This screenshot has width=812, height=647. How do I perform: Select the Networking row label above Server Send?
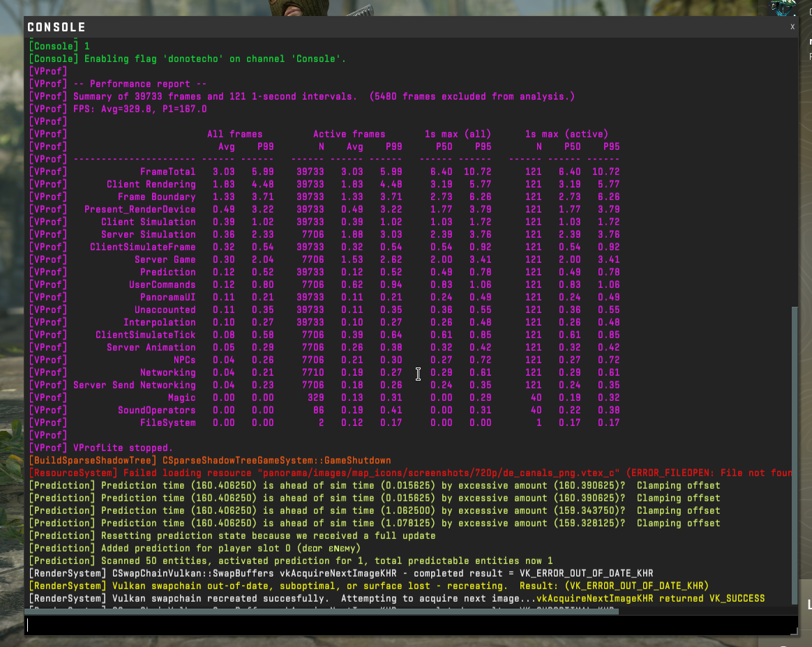click(x=168, y=373)
